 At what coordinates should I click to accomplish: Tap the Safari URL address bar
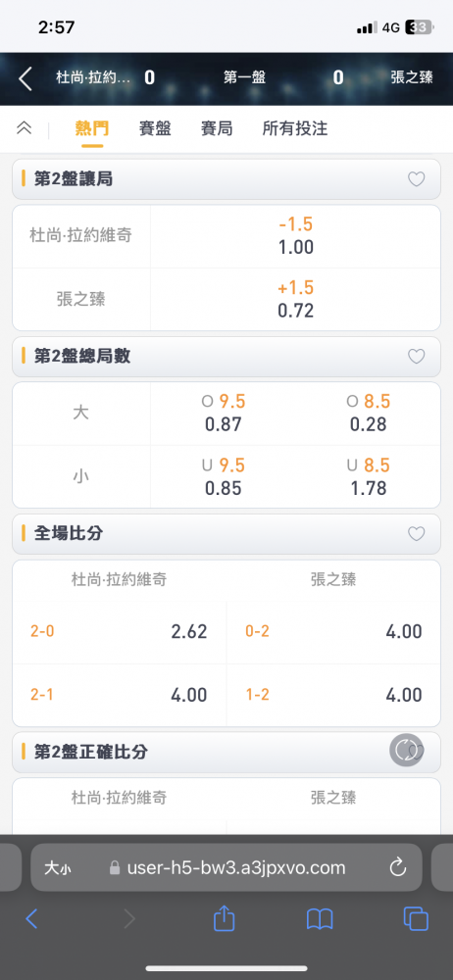pos(226,867)
